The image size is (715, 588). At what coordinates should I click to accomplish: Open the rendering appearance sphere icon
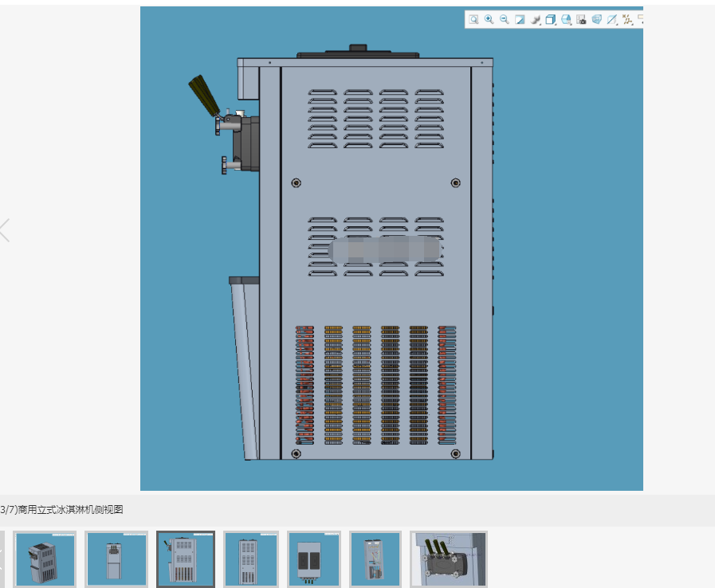click(x=536, y=20)
